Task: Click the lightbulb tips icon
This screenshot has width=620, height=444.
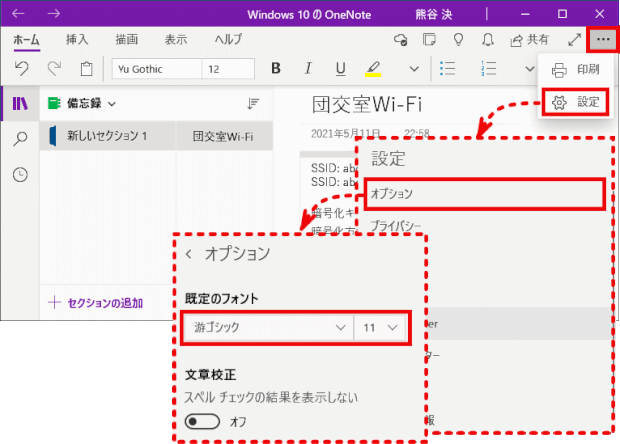Action: [x=458, y=40]
